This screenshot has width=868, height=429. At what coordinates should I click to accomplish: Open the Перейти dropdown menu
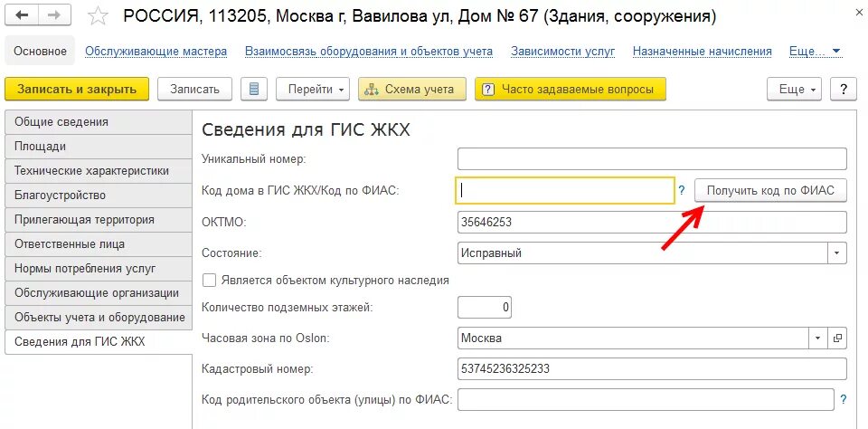[x=316, y=89]
